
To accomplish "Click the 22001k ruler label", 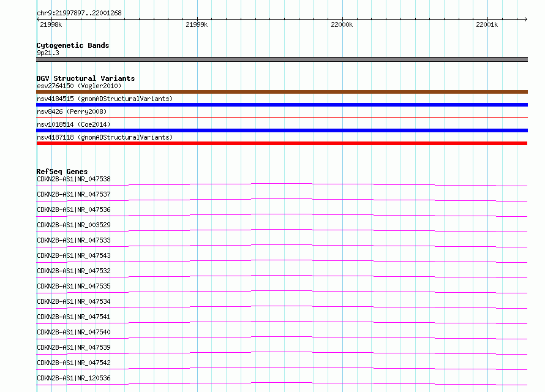I will (x=487, y=24).
